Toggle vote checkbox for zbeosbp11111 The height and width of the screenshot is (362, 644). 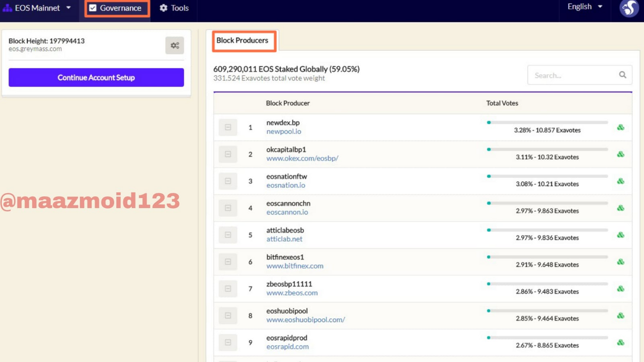228,288
